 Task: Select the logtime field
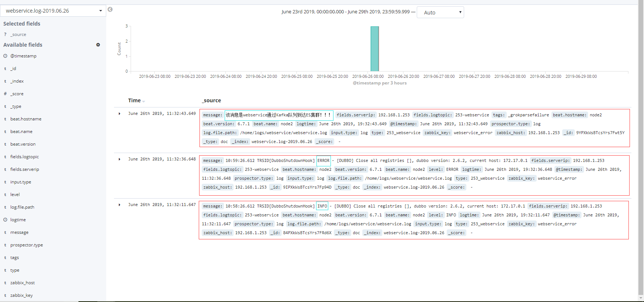click(18, 220)
